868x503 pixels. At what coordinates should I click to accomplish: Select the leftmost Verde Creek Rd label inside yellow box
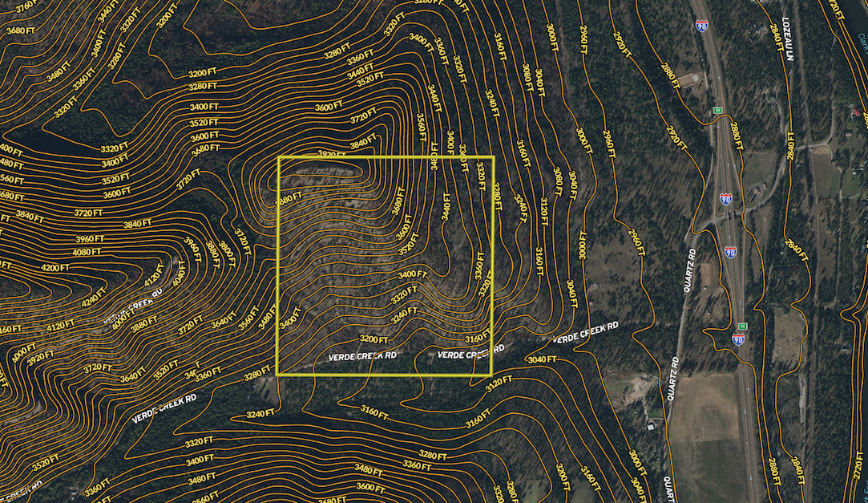(361, 355)
